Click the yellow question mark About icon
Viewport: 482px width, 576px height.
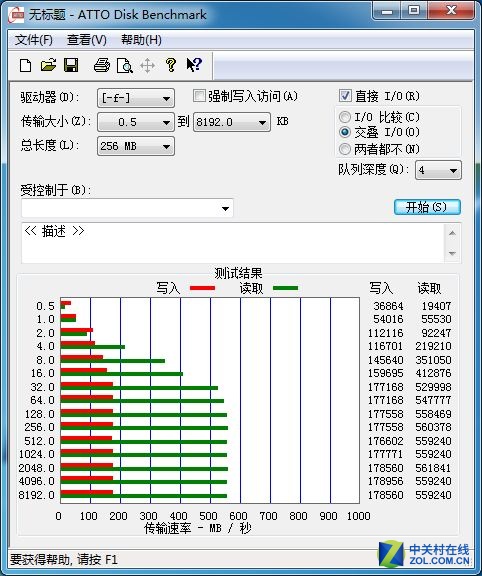[170, 65]
